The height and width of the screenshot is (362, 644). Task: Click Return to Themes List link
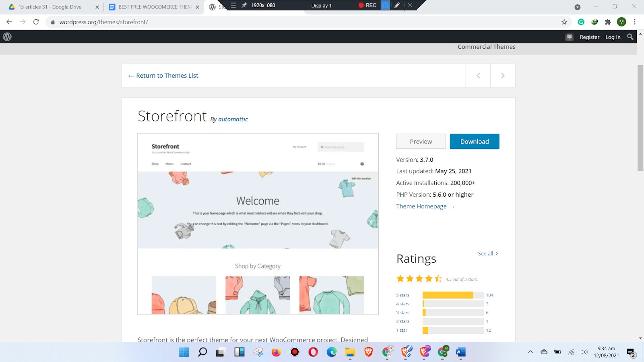[163, 76]
